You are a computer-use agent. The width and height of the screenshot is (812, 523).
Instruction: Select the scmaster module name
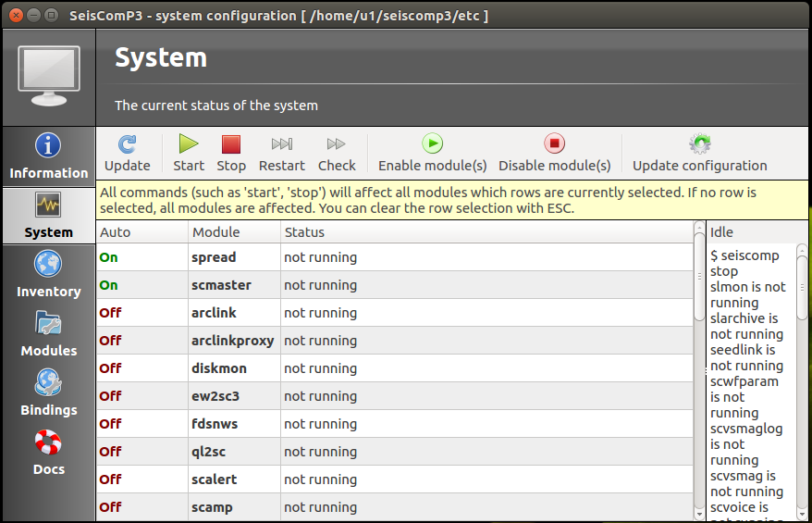(221, 285)
